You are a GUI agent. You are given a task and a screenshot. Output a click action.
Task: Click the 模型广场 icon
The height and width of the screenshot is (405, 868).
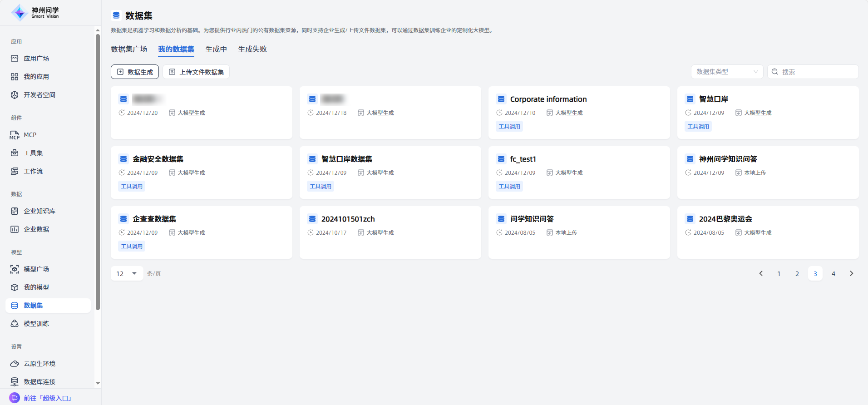point(15,269)
